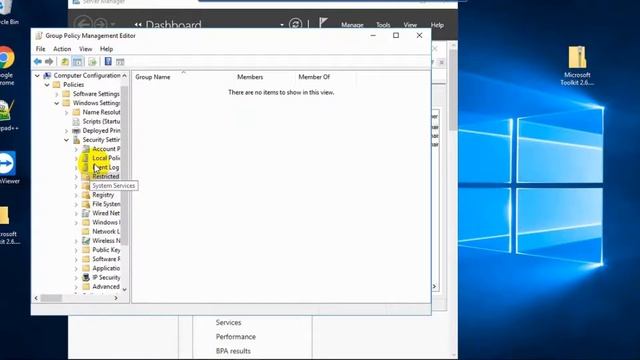Click the Computer Configuration node icon
Screen dimensions: 640x360
pyautogui.click(x=47, y=76)
